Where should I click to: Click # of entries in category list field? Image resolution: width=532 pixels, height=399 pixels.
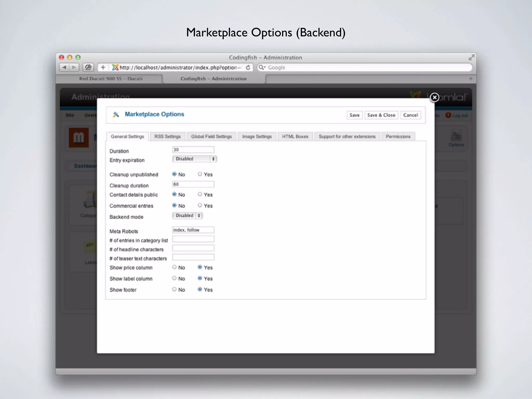(193, 239)
